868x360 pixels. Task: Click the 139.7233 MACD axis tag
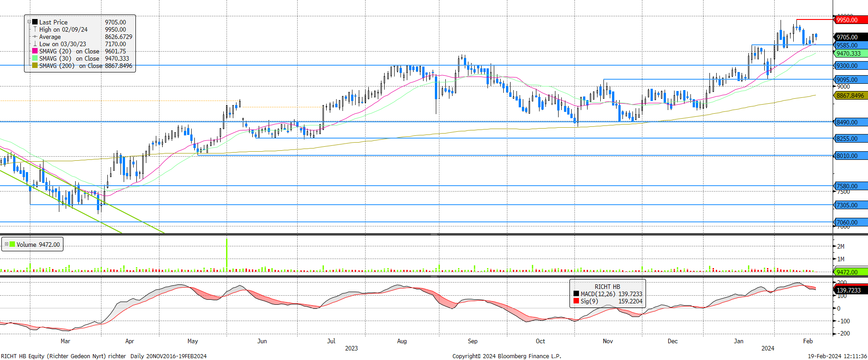(x=851, y=290)
